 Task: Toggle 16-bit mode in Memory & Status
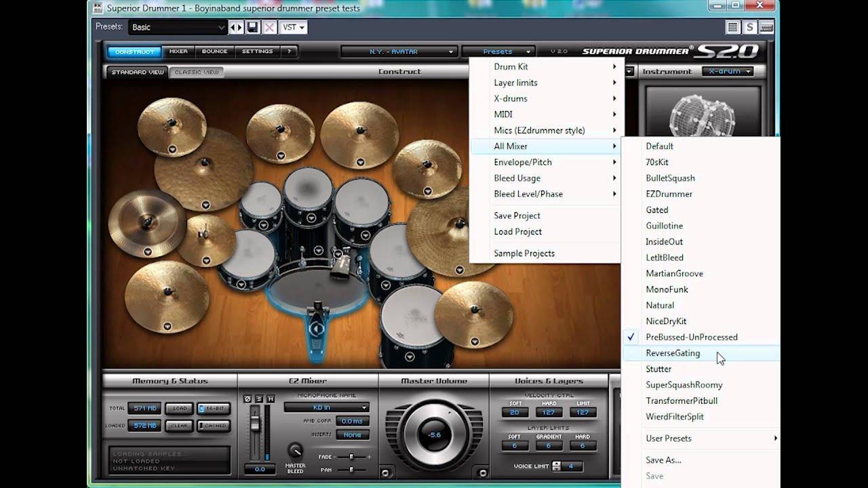[214, 409]
